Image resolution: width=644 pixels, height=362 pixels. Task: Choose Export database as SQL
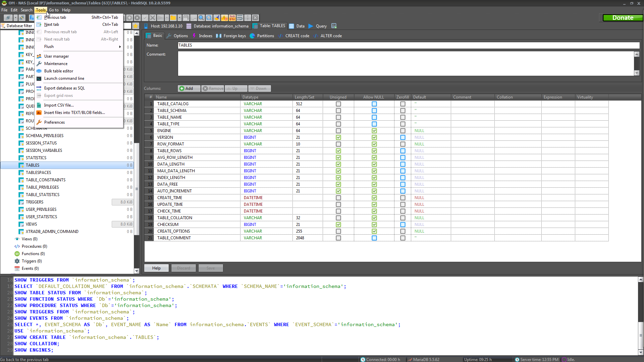[64, 88]
